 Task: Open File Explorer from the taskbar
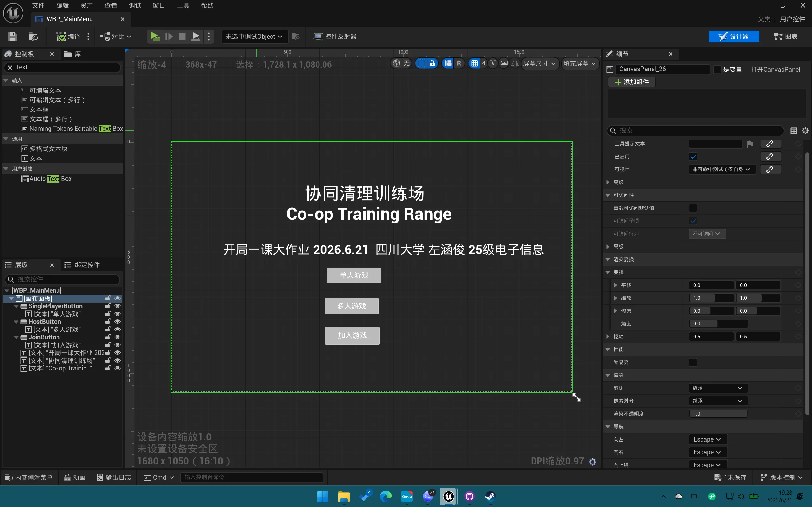pyautogui.click(x=344, y=496)
